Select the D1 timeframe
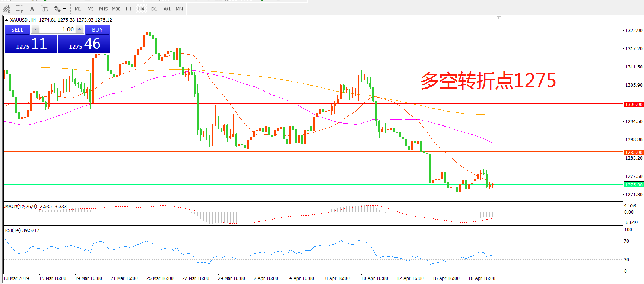 154,9
